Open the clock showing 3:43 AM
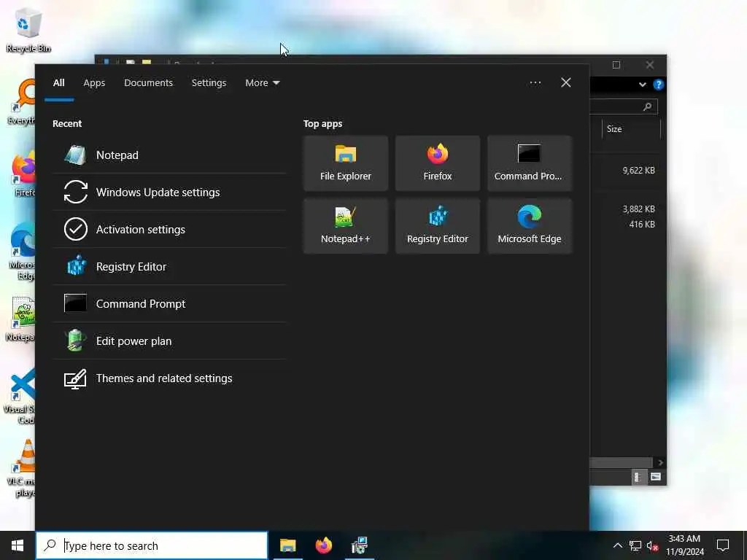The width and height of the screenshot is (747, 560). click(684, 545)
